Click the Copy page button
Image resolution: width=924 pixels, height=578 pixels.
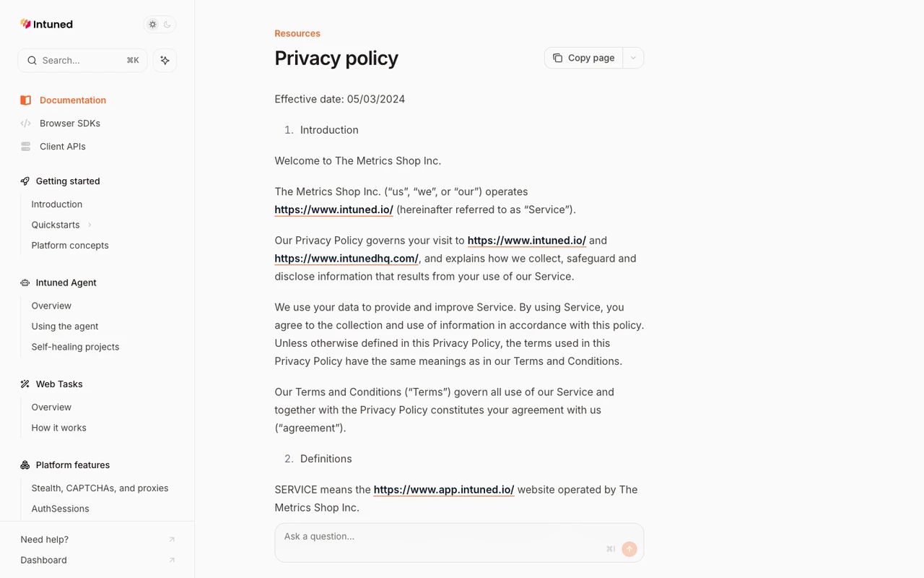click(584, 58)
